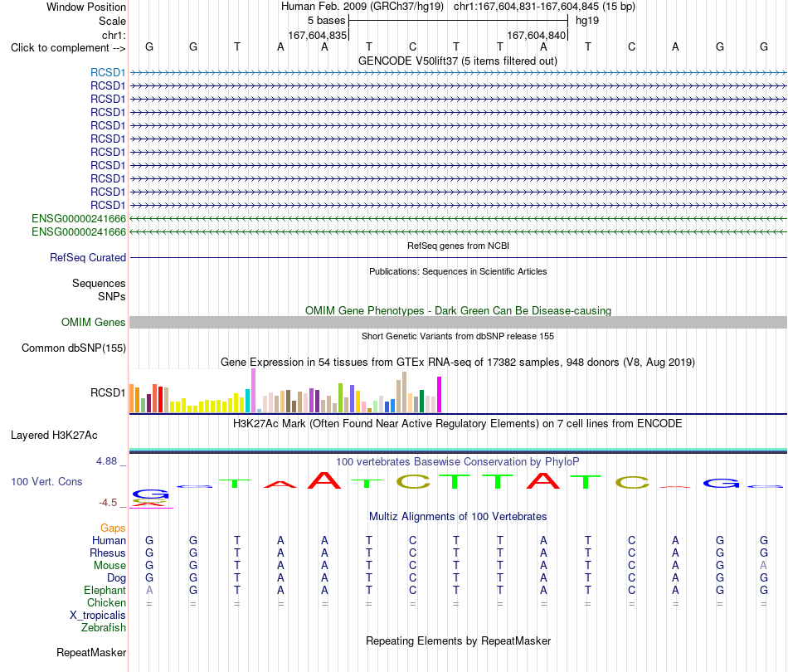
Task: Click the faded A base in the Mouse row
Action: click(763, 566)
